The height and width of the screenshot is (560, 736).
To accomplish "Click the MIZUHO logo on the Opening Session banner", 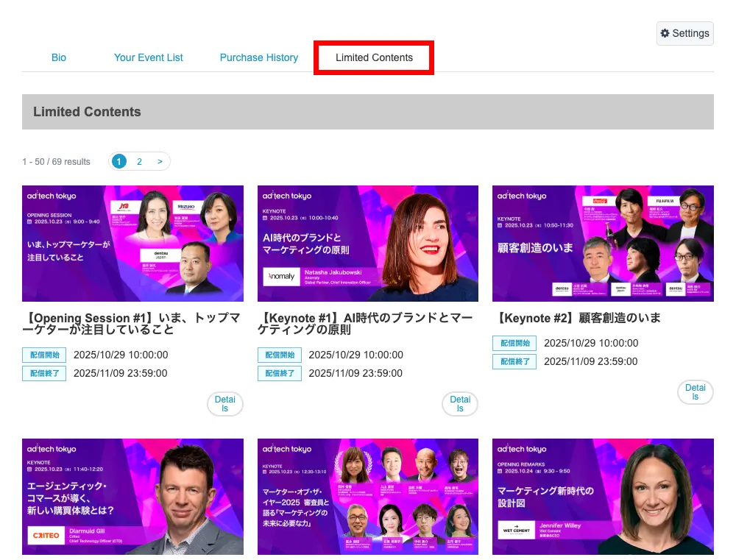I will click(x=185, y=207).
